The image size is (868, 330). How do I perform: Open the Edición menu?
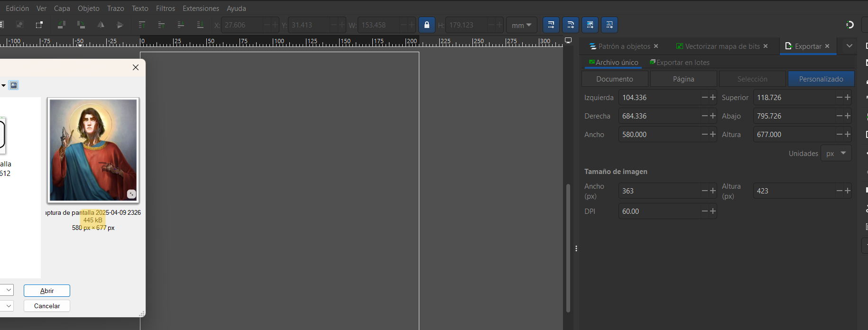coord(17,8)
